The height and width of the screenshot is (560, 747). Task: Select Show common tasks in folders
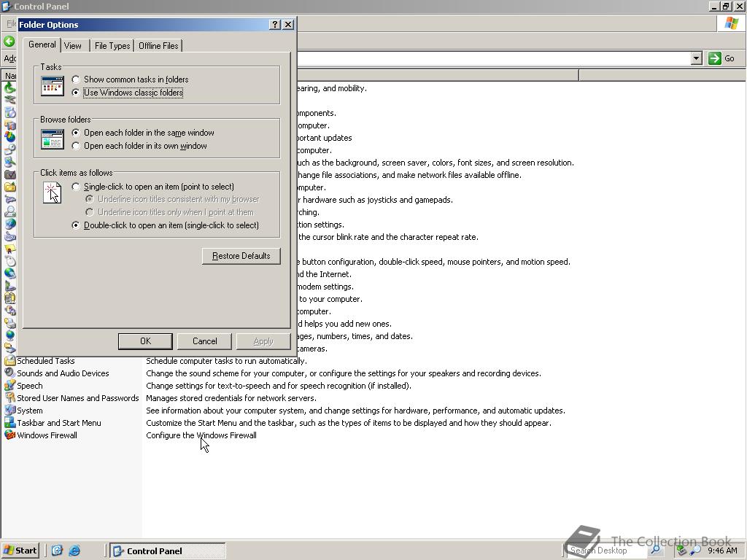pos(131,79)
